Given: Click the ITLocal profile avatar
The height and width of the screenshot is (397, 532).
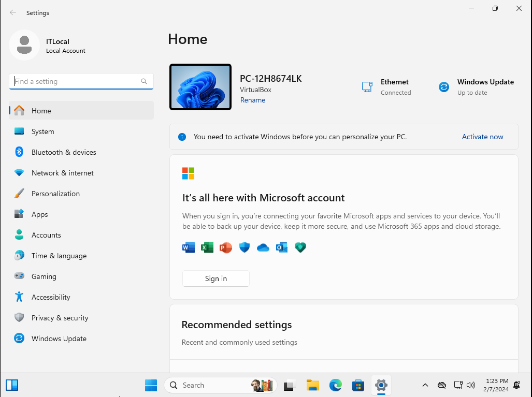Looking at the screenshot, I should [24, 45].
